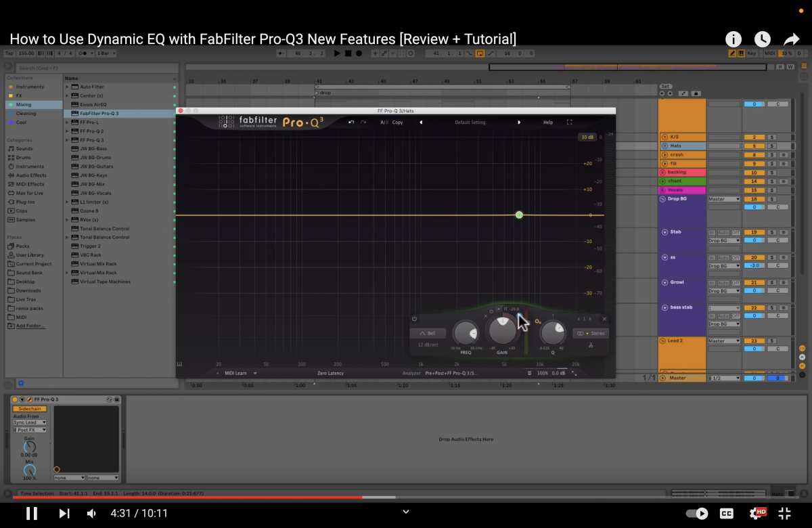This screenshot has height=528, width=812.
Task: Click the Zero Latency processing mode
Action: coord(330,373)
